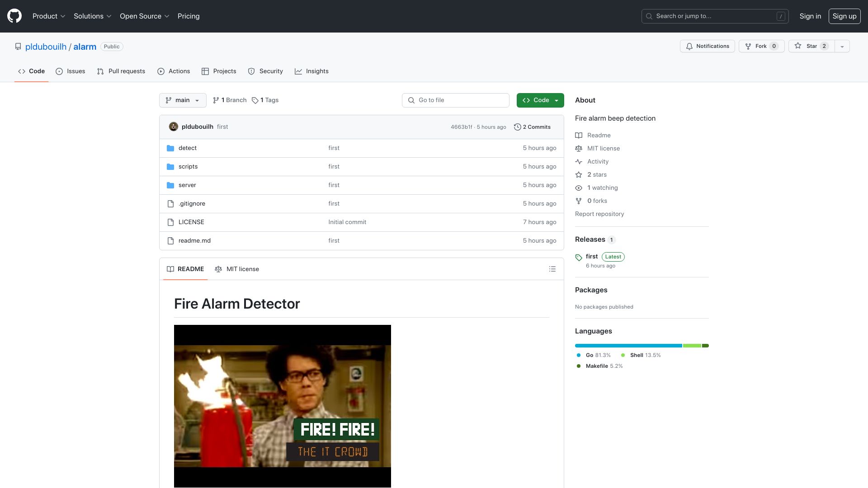Click the scales icon beside MIT license in About
This screenshot has width=868, height=488.
pyautogui.click(x=579, y=148)
